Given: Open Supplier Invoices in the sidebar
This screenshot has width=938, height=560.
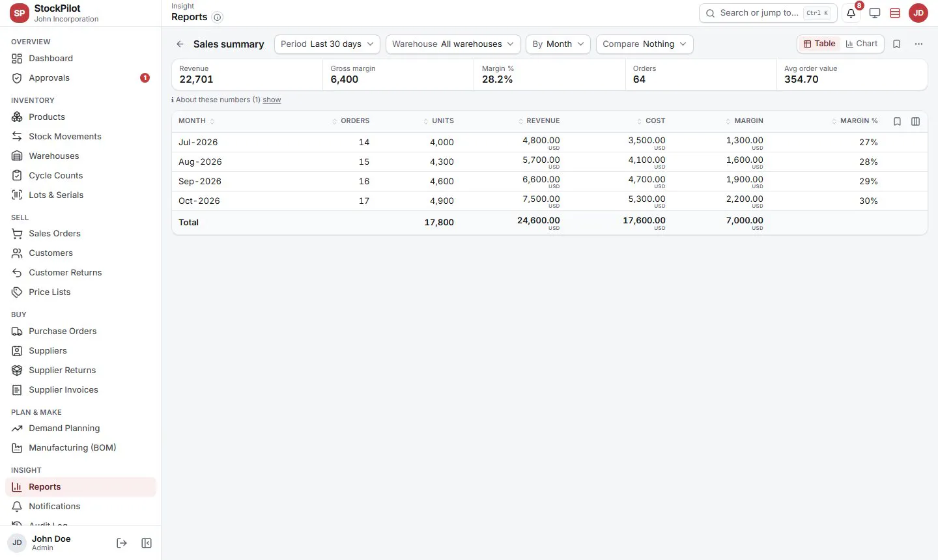Looking at the screenshot, I should tap(81, 390).
